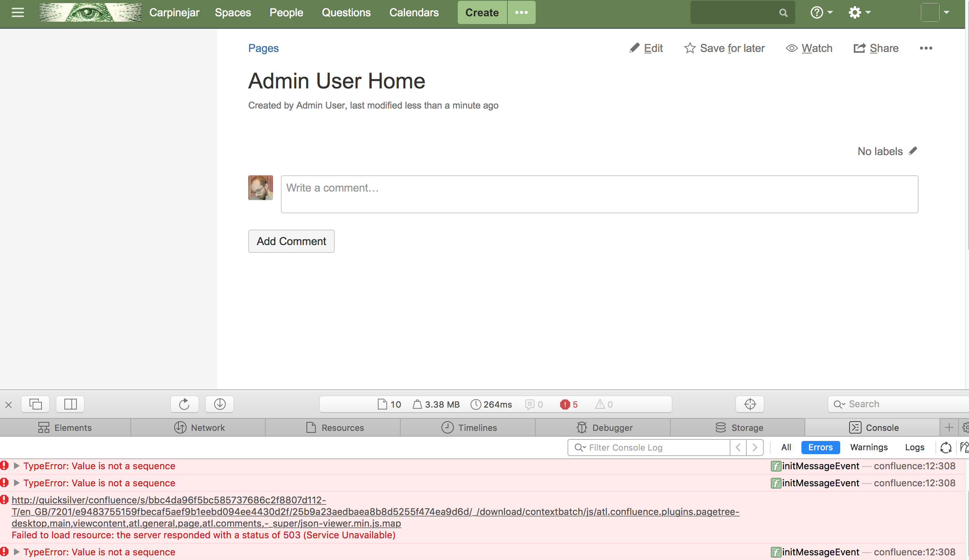Image resolution: width=969 pixels, height=560 pixels.
Task: Expand the first TypeError console entry
Action: click(x=16, y=466)
